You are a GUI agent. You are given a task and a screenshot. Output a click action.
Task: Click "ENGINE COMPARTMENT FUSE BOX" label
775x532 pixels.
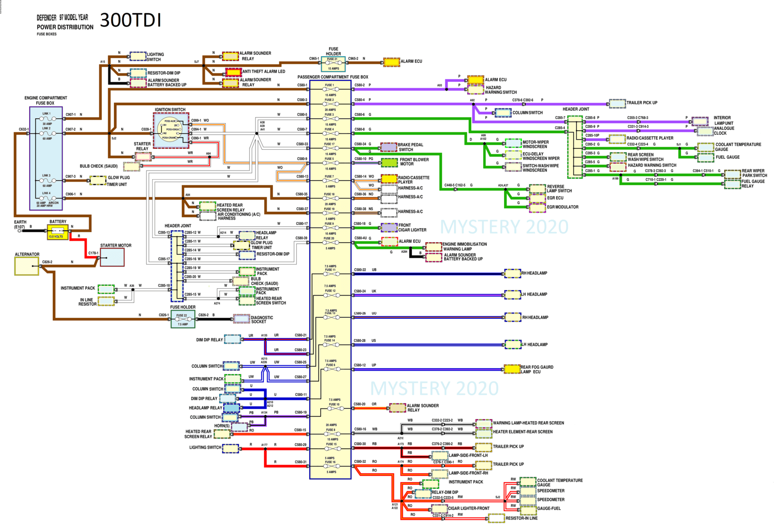click(46, 100)
